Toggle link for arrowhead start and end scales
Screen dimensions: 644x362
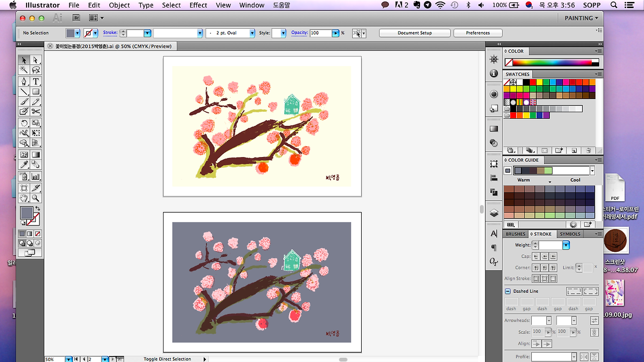pos(594,332)
